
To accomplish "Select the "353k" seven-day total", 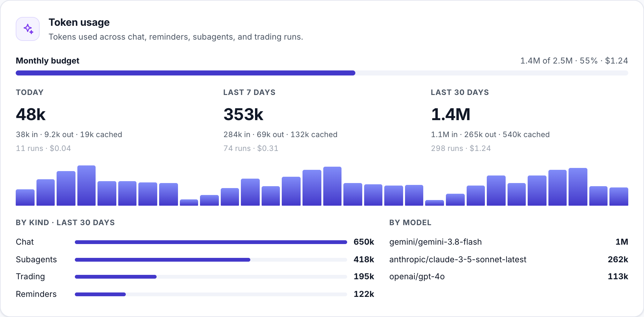I will click(x=243, y=114).
